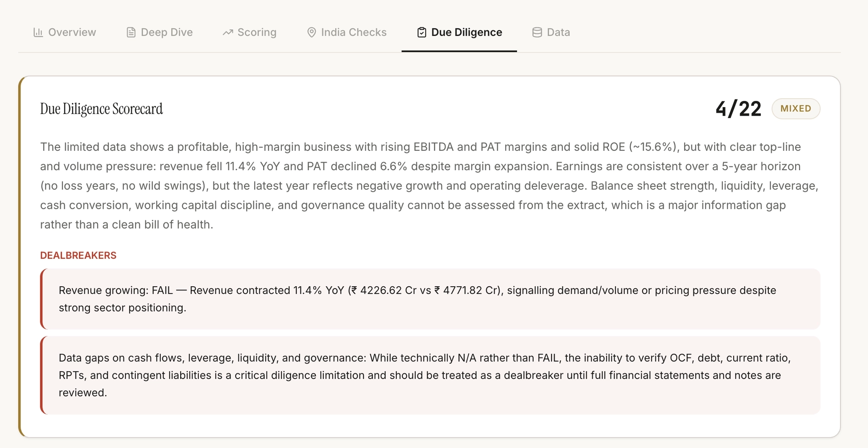Switch to the Deep Dive tab
868x448 pixels.
pos(159,32)
